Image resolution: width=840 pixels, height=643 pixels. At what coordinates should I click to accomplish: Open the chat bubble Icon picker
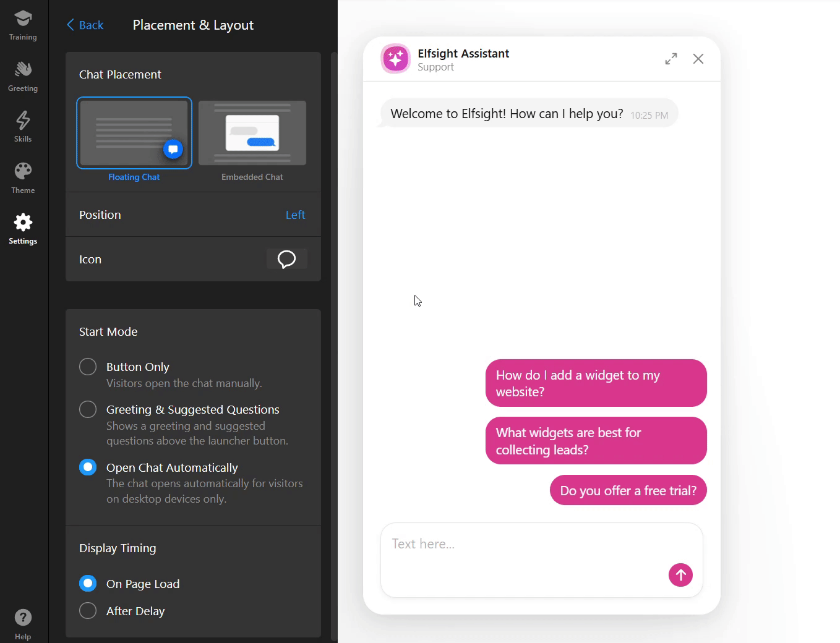(x=286, y=259)
